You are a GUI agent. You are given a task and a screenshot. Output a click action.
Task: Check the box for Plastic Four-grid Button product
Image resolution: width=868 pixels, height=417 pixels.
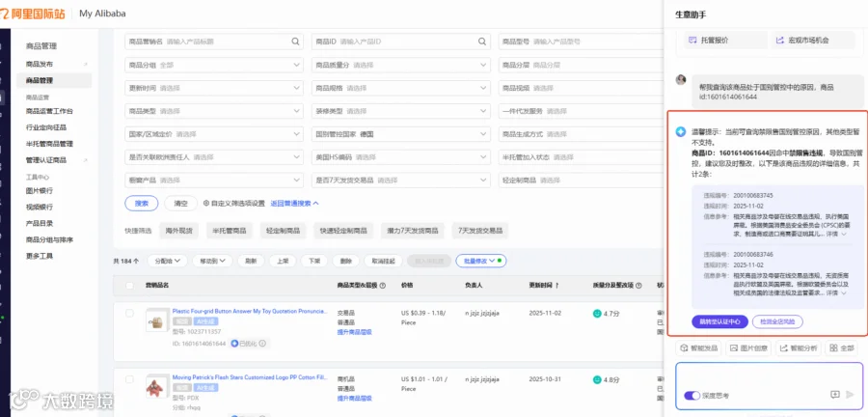click(x=129, y=313)
